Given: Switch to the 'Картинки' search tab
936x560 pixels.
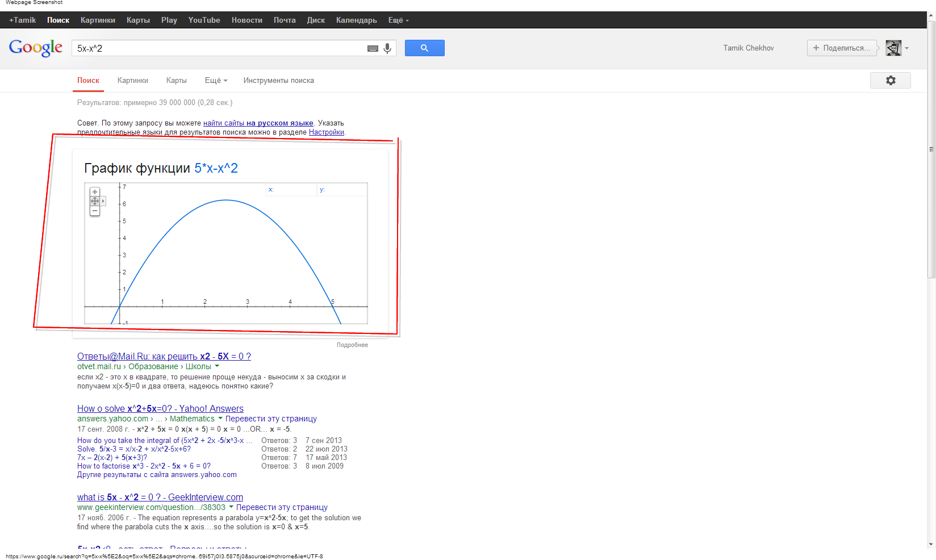Looking at the screenshot, I should click(x=132, y=81).
